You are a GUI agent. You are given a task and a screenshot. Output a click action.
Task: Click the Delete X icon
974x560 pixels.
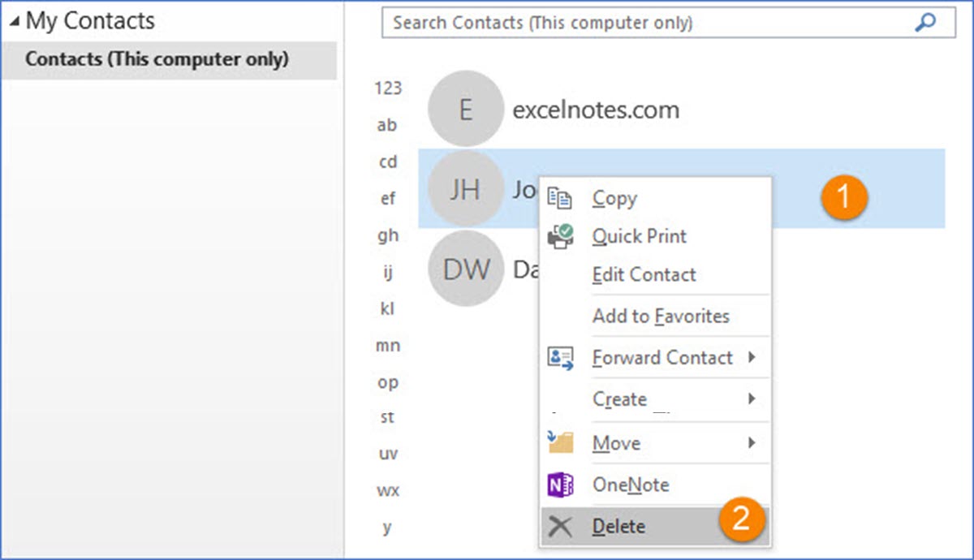560,526
